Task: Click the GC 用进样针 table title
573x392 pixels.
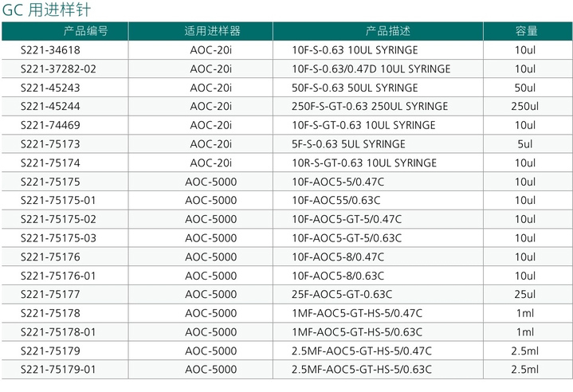Action: [x=43, y=10]
